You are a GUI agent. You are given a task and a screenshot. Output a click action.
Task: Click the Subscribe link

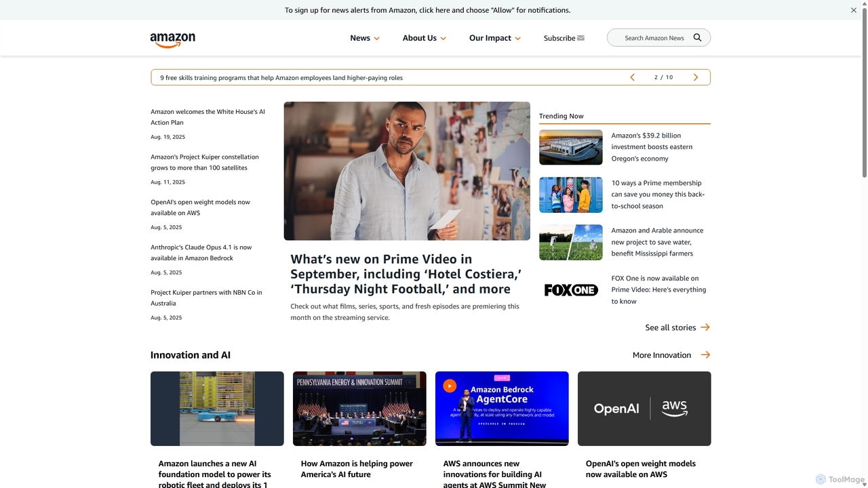559,38
